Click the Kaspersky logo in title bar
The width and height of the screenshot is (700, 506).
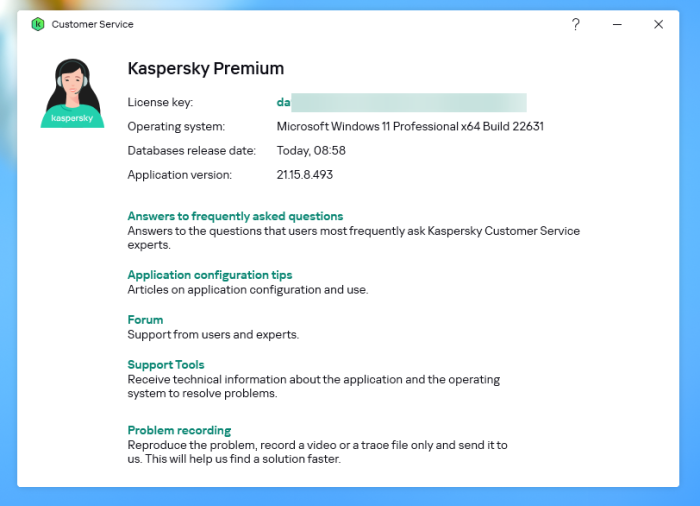point(38,24)
